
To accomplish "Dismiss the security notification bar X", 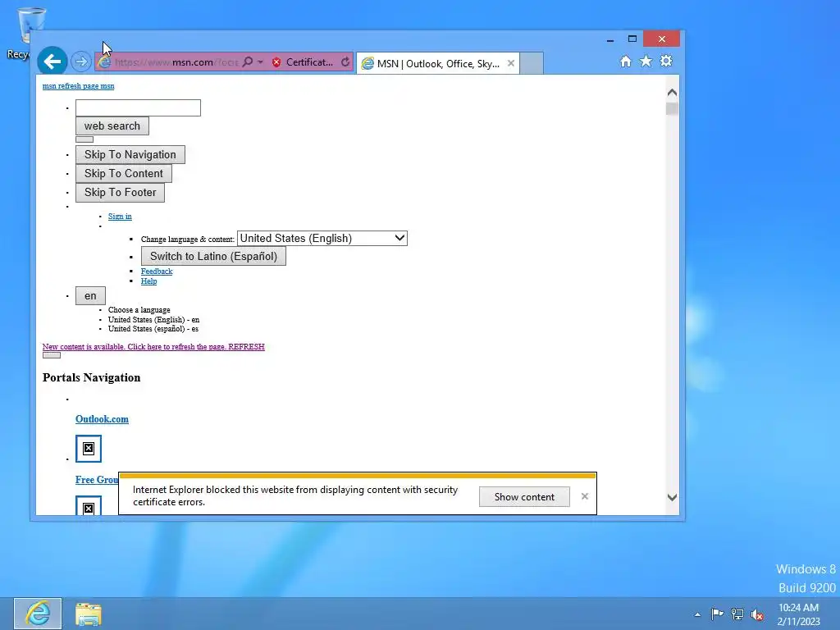I will [584, 496].
